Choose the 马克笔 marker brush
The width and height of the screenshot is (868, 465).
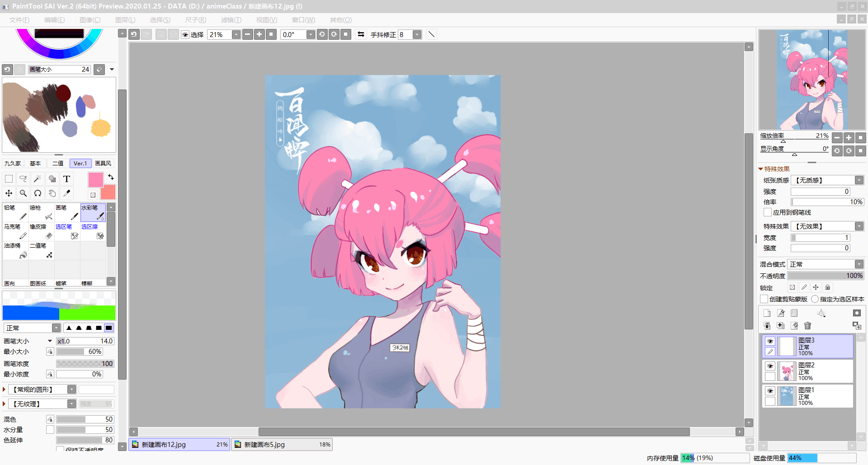pyautogui.click(x=15, y=231)
